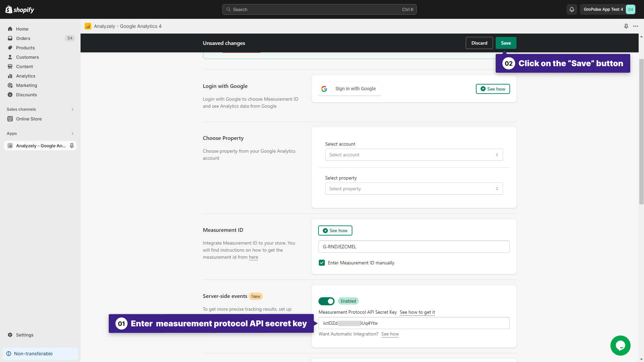Click the Customers person icon
The height and width of the screenshot is (362, 644).
point(10,57)
